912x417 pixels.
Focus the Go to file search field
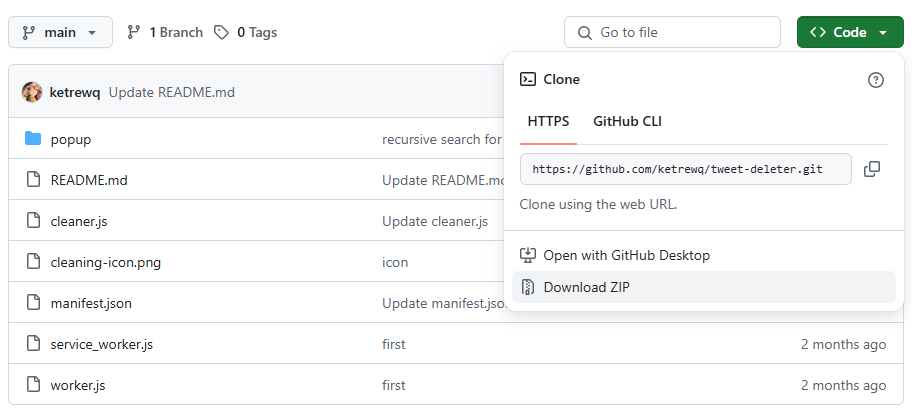(672, 32)
